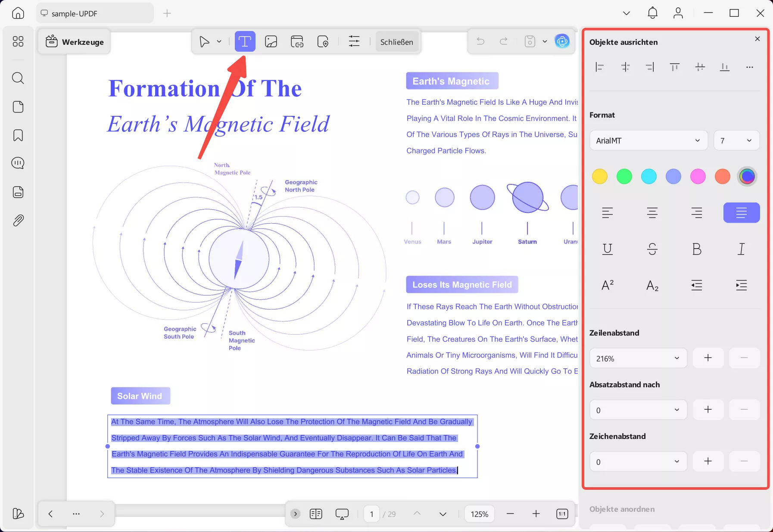Open the search icon in left sidebar
Viewport: 773px width, 532px height.
click(x=18, y=78)
